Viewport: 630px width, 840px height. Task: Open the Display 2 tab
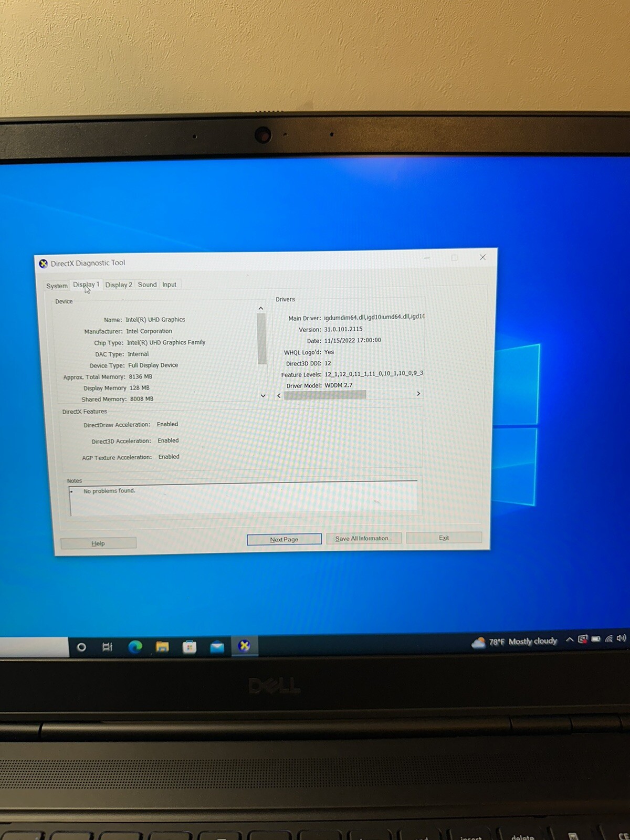119,285
